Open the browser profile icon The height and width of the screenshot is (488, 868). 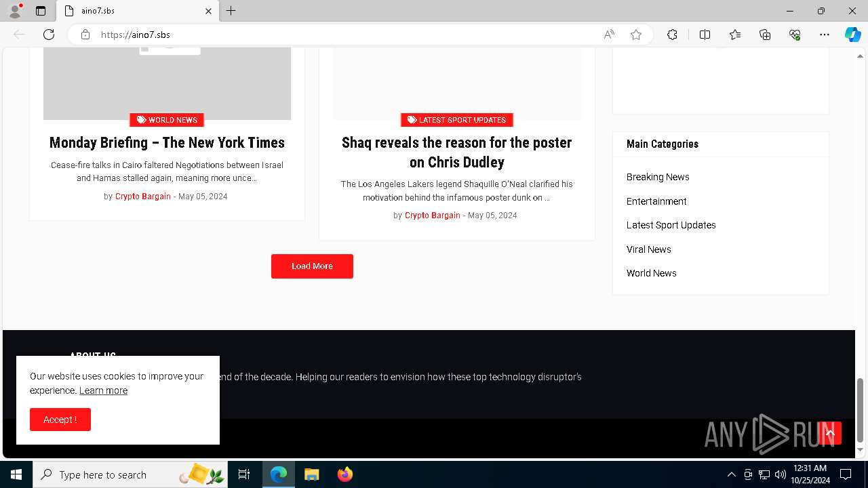pyautogui.click(x=15, y=11)
